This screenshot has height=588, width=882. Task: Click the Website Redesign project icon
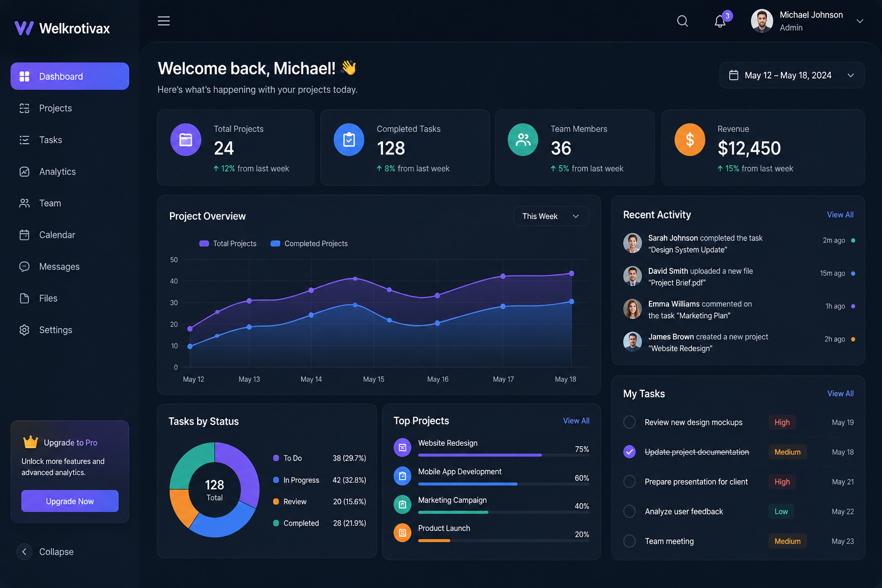point(403,447)
